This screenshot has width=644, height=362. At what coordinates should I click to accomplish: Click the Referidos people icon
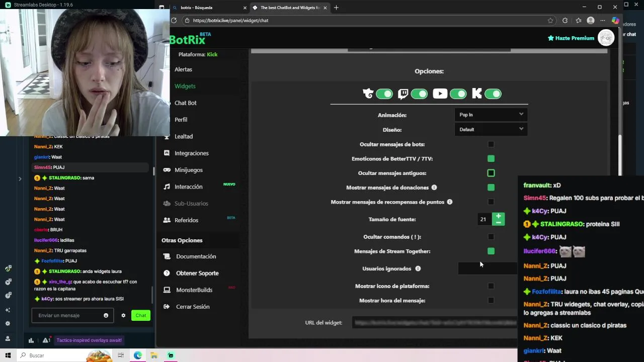tap(167, 220)
